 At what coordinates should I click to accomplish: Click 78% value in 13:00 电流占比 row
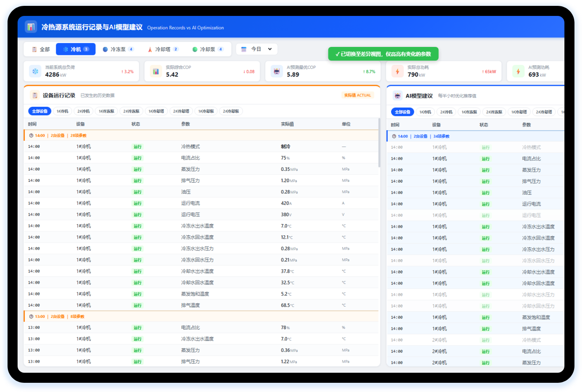pyautogui.click(x=285, y=328)
